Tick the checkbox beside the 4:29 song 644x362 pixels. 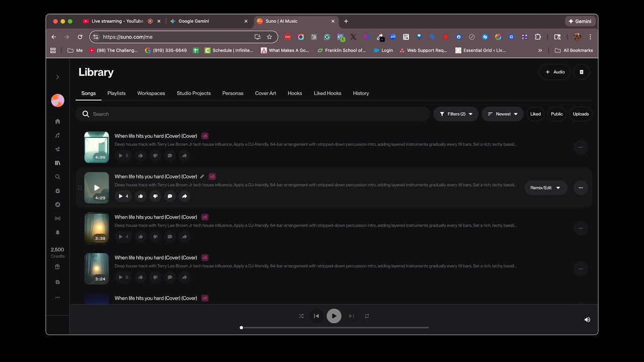point(80,188)
